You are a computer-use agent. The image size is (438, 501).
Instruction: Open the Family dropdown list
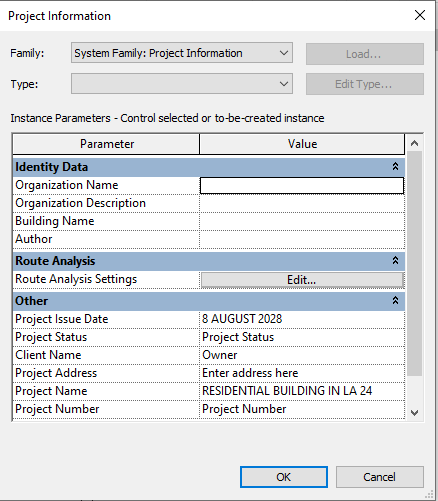click(x=182, y=53)
